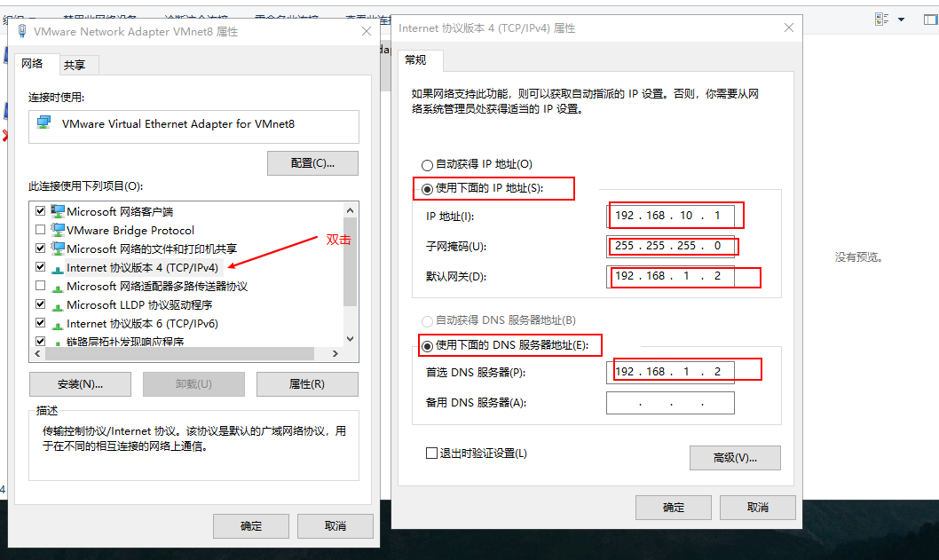This screenshot has width=939, height=560.
Task: Toggle Internet 协议版本 6 (TCP/IPv6) checkbox
Action: (x=40, y=322)
